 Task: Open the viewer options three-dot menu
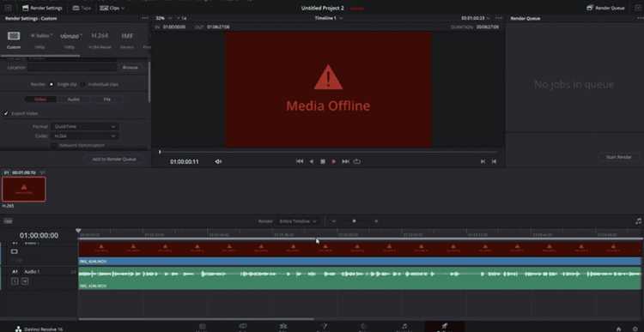pyautogui.click(x=499, y=18)
